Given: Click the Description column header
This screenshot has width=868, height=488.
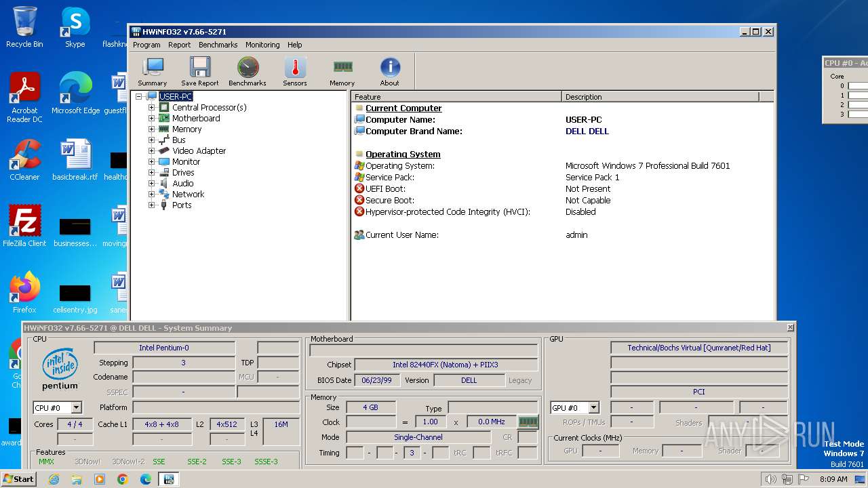Looking at the screenshot, I should coord(660,97).
